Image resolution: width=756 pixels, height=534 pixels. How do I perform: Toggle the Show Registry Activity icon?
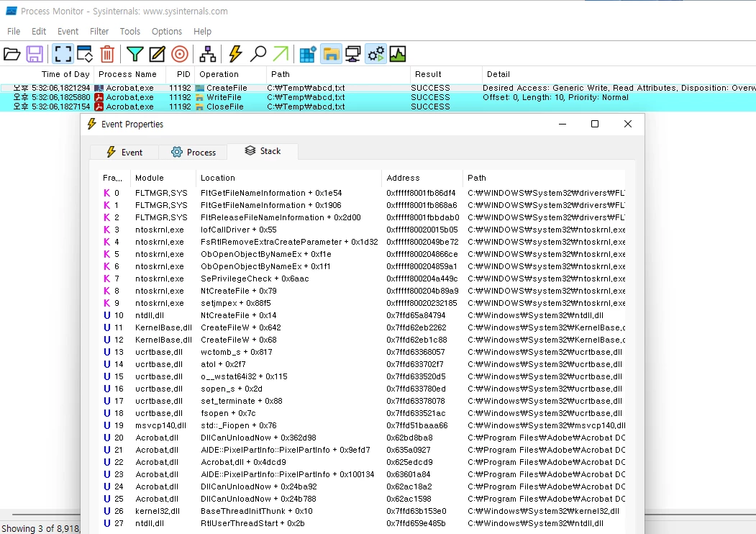pyautogui.click(x=308, y=54)
